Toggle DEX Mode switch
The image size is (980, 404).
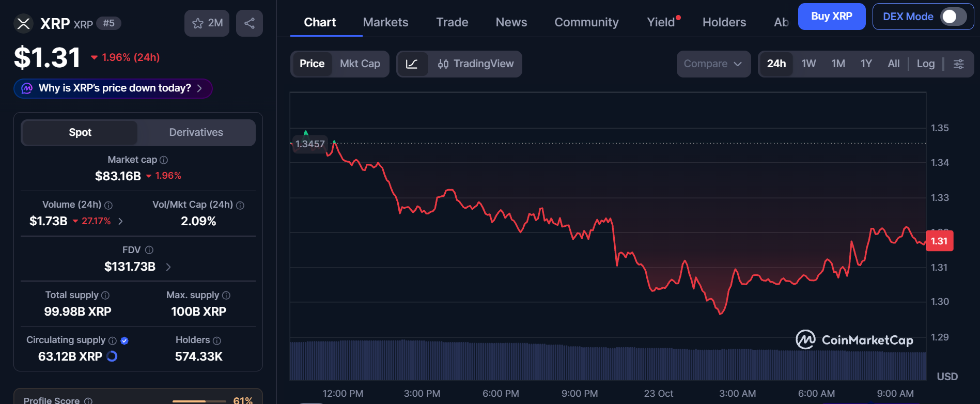click(953, 17)
